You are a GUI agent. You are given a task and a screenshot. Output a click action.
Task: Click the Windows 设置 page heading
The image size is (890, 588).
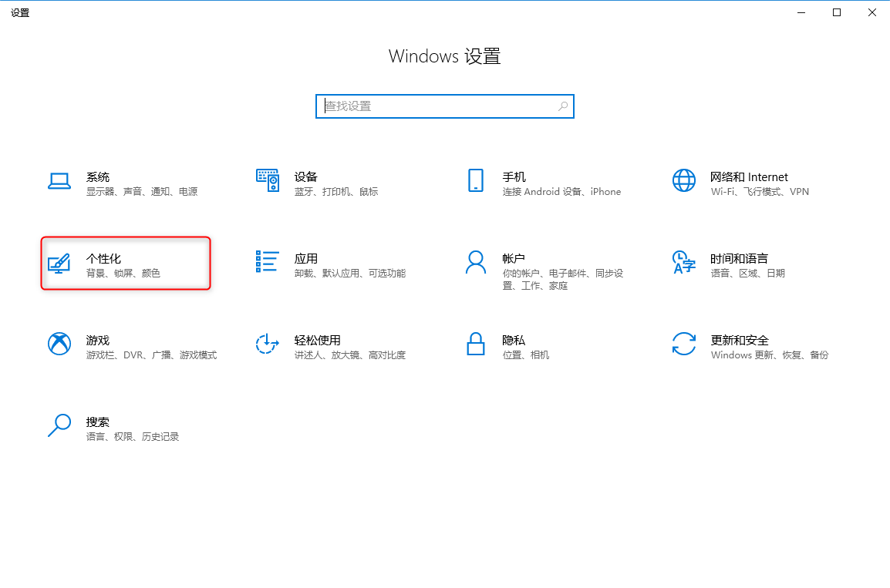444,56
